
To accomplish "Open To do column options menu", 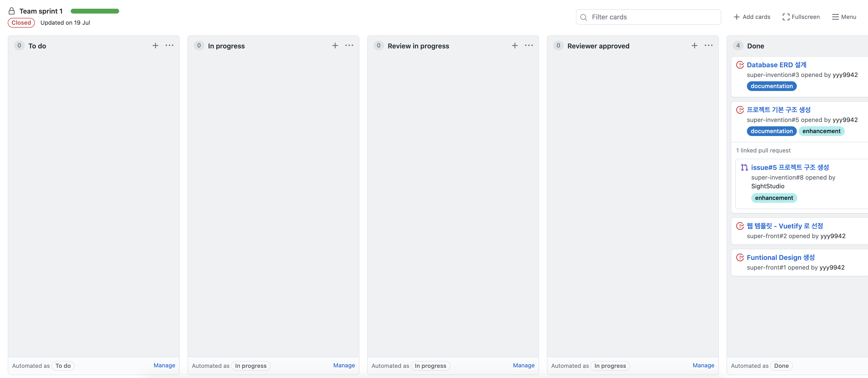I will coord(170,45).
